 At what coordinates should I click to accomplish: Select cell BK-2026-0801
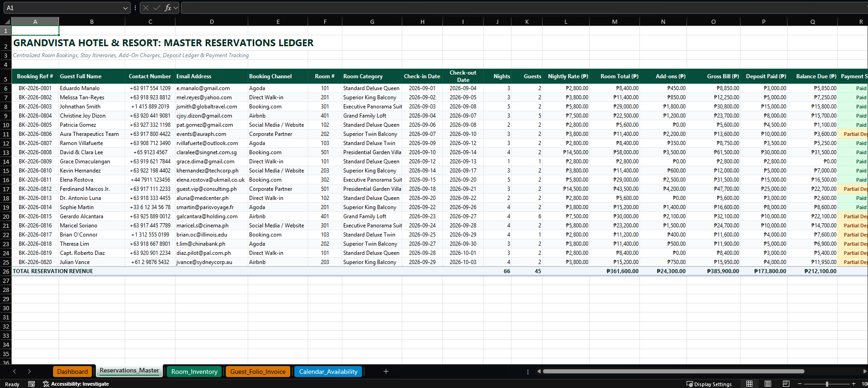[x=35, y=88]
